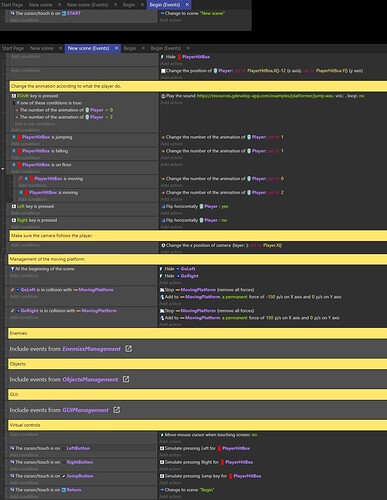Click the START object icon in cursor condition
The width and height of the screenshot is (387, 500).
tap(64, 14)
